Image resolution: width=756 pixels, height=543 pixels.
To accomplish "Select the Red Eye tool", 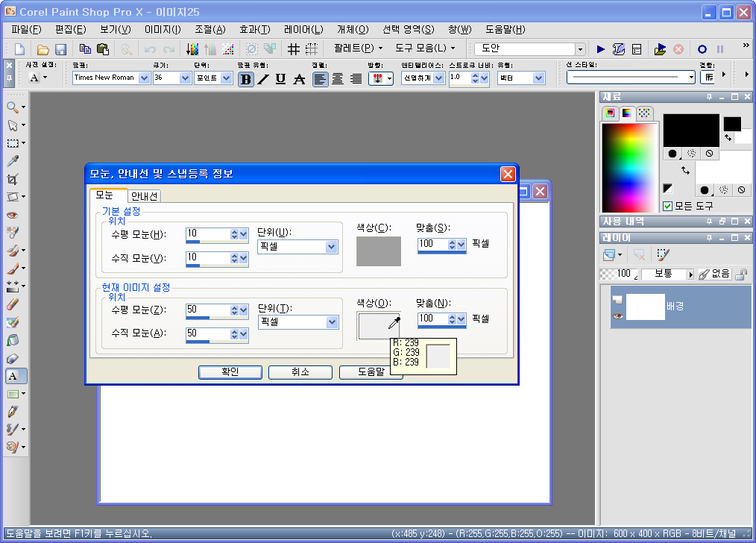I will (13, 215).
